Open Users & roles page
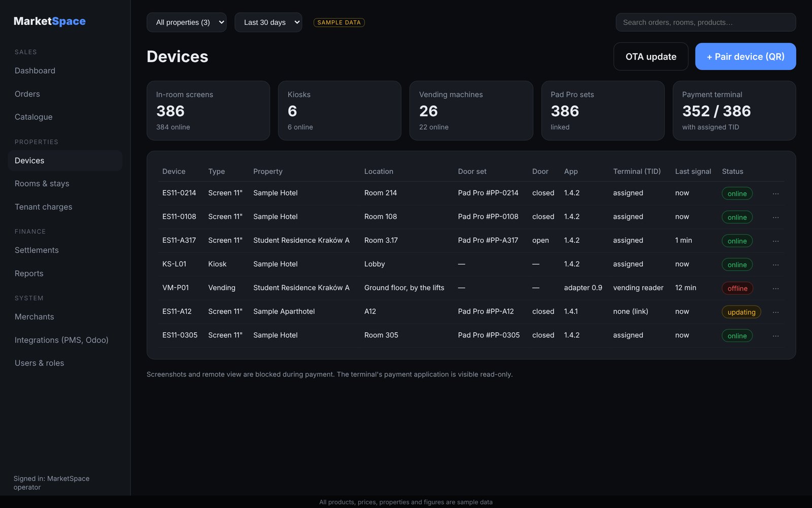 [x=65, y=363]
